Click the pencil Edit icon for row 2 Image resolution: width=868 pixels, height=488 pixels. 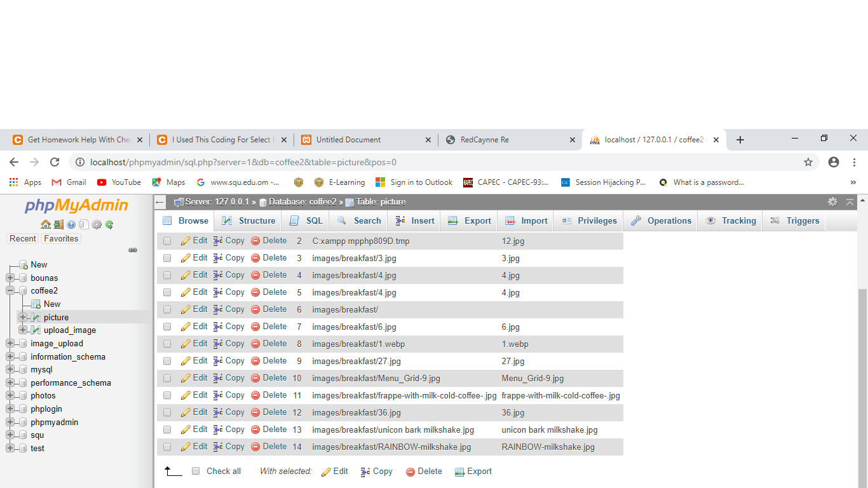click(x=186, y=241)
